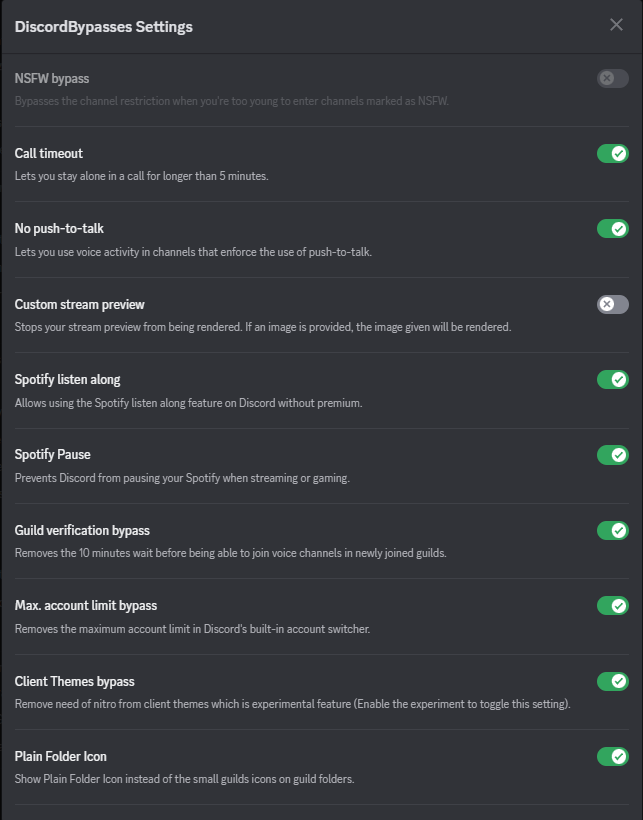Screen dimensions: 643x820
Task: Click the Spotify listen along heading
Action: point(67,380)
